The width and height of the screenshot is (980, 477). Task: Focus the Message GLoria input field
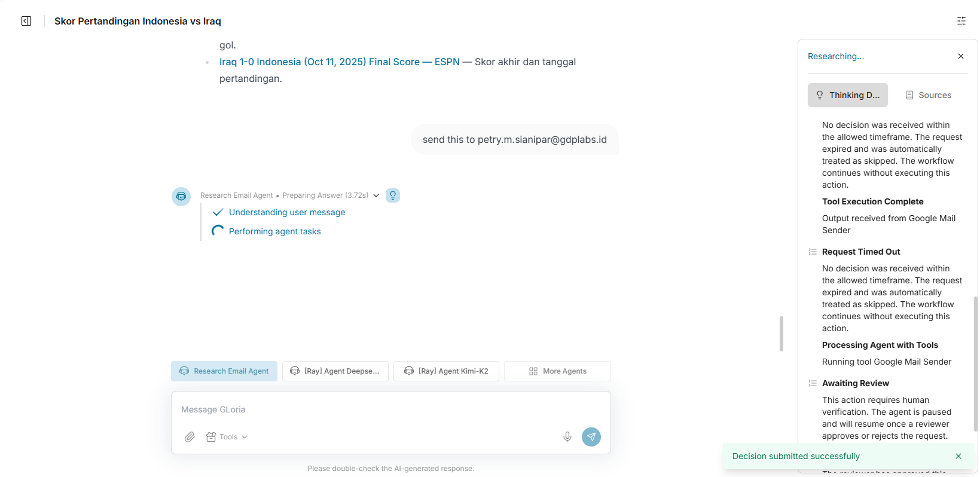[x=390, y=409]
